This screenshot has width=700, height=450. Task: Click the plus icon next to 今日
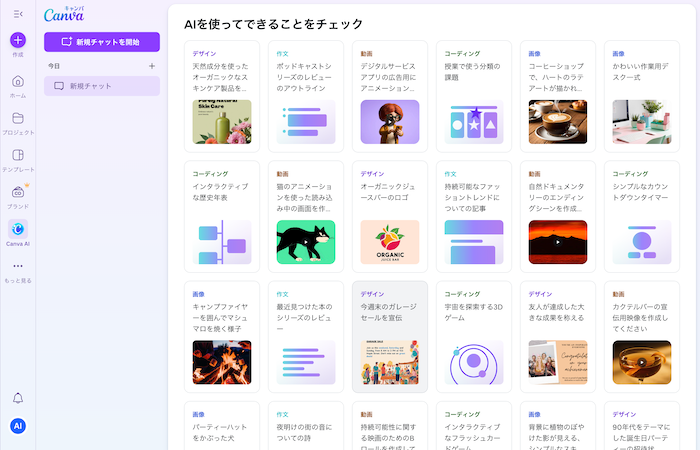point(152,66)
